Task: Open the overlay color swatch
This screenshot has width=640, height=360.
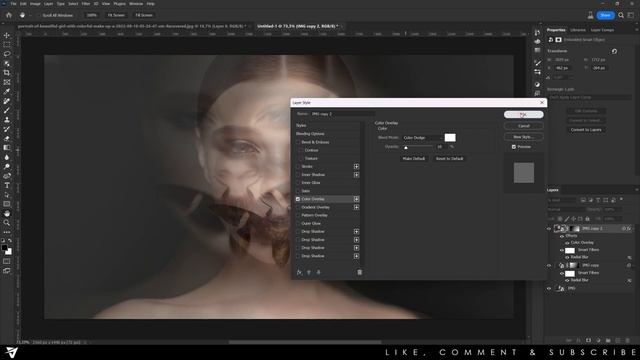Action: (x=450, y=138)
